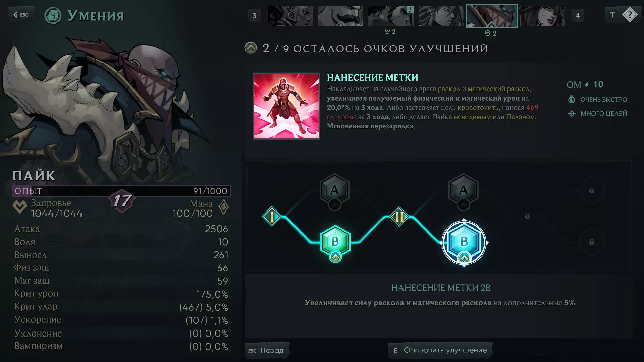Click the Нанесение метки ability image
Image resolution: width=644 pixels, height=362 pixels.
[x=286, y=106]
